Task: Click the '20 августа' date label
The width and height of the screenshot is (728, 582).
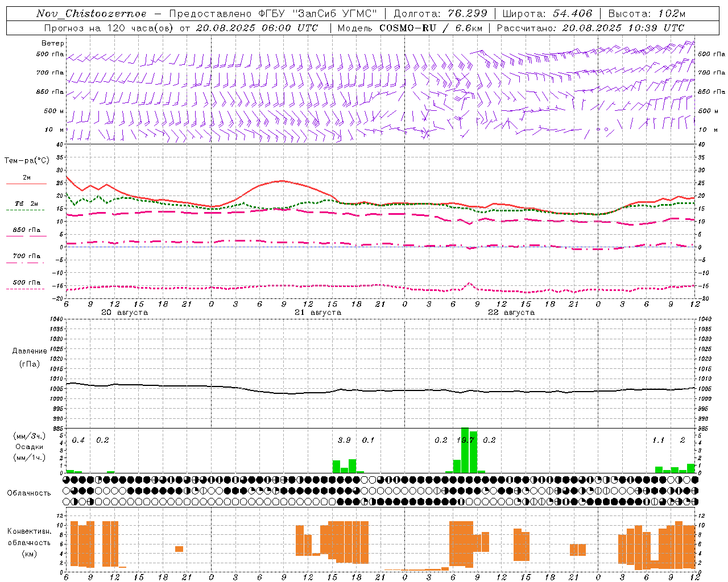Action: [125, 313]
